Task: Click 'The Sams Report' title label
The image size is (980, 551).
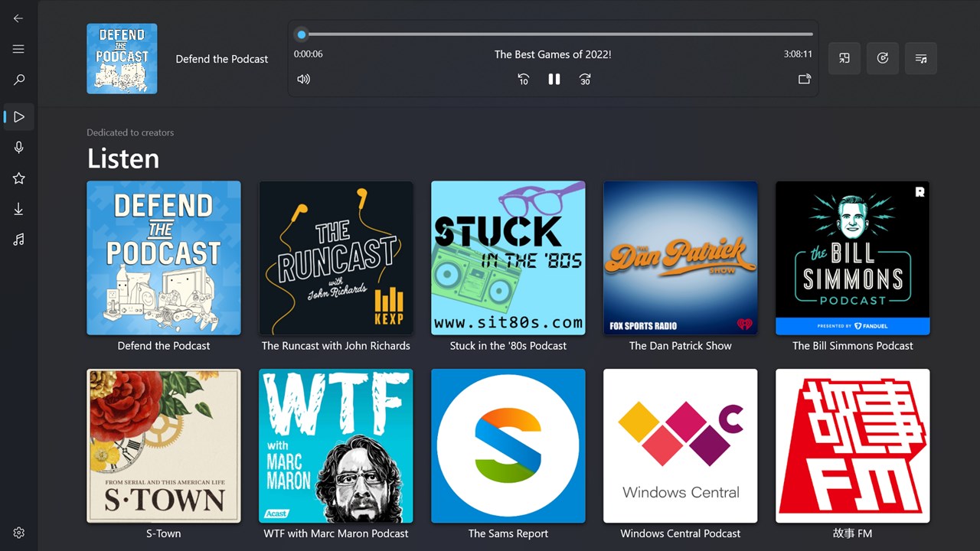Action: 508,533
